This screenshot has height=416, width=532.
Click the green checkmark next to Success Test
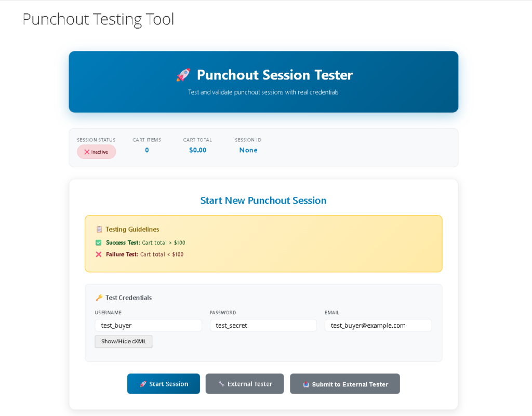[x=99, y=243]
